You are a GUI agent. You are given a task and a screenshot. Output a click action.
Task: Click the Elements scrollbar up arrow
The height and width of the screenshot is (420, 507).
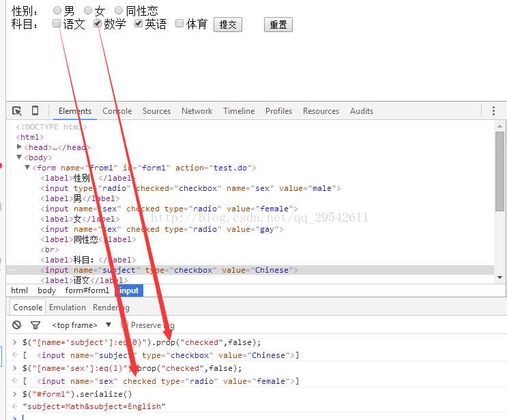click(500, 126)
